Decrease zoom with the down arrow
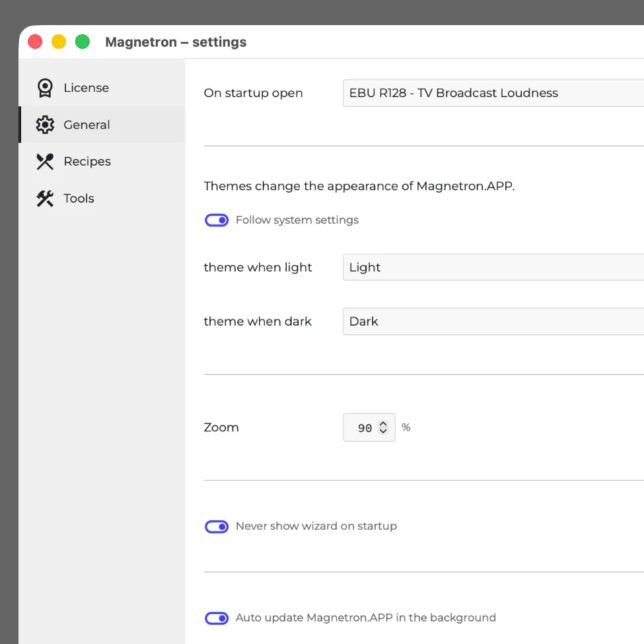 tap(383, 432)
